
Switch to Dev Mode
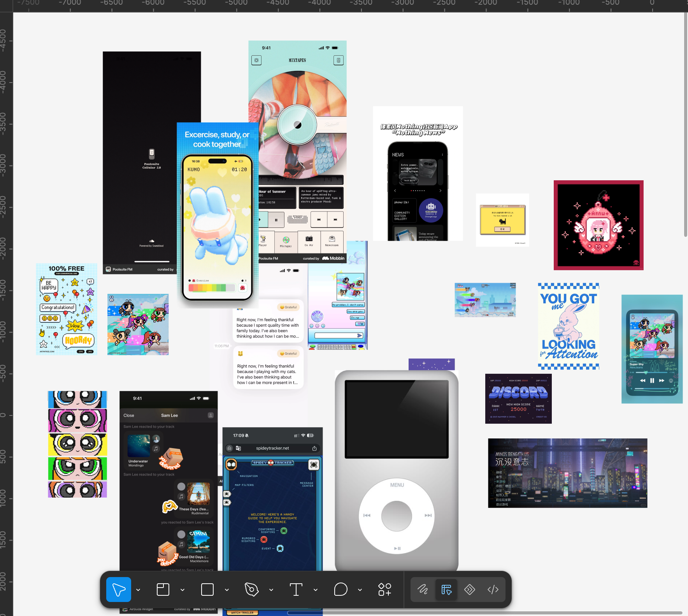click(x=470, y=590)
